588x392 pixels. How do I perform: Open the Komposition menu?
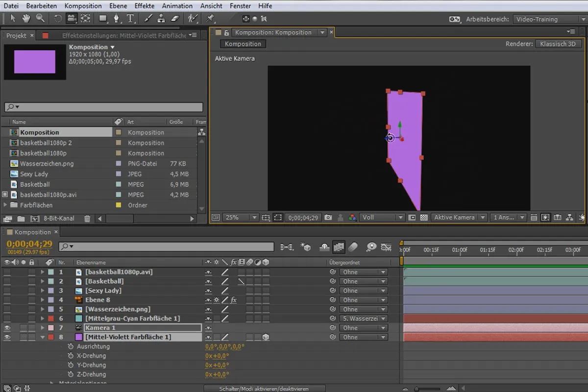coord(83,6)
